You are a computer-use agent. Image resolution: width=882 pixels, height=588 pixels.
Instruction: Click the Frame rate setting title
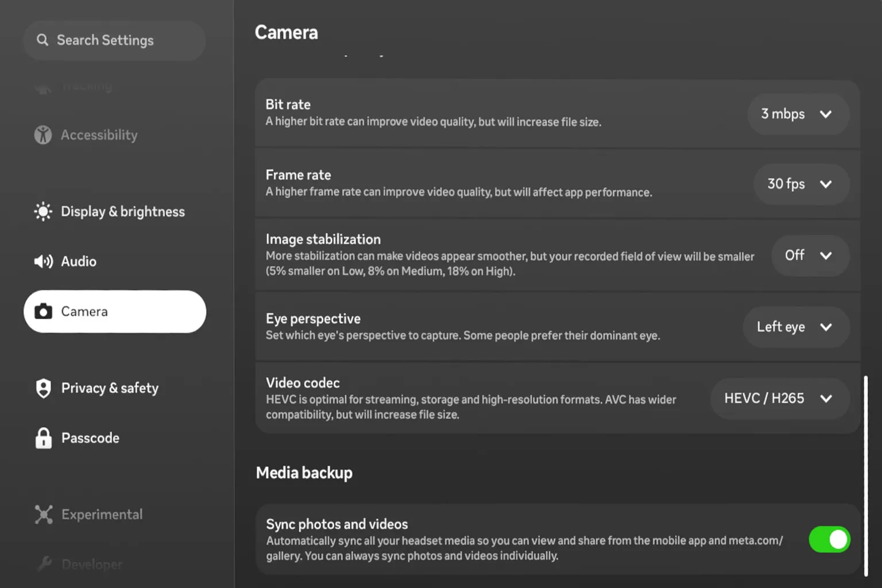[298, 175]
